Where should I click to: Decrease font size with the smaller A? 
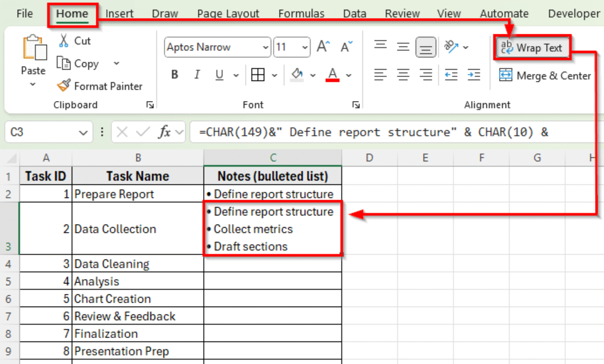[346, 47]
